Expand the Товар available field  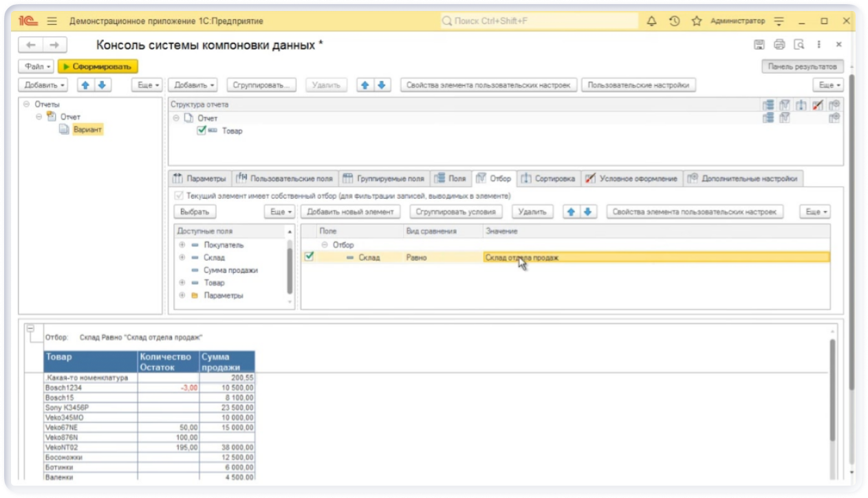click(x=183, y=283)
